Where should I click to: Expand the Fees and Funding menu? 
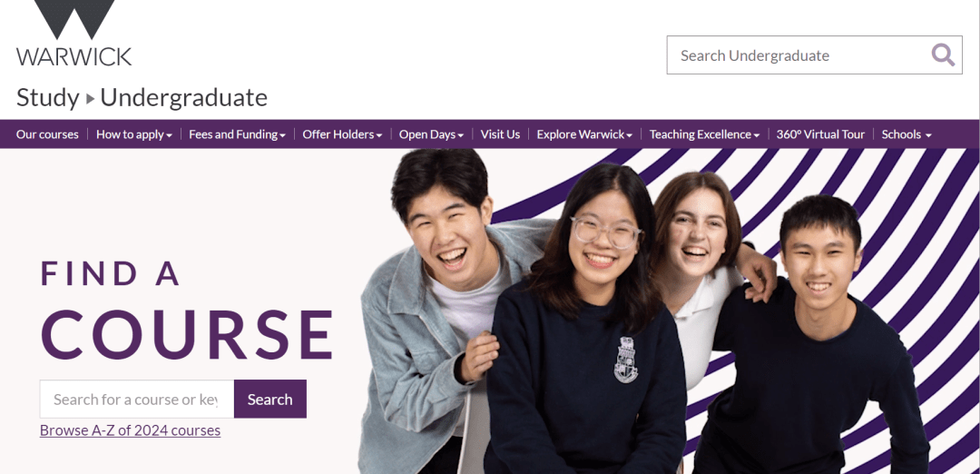click(x=237, y=134)
